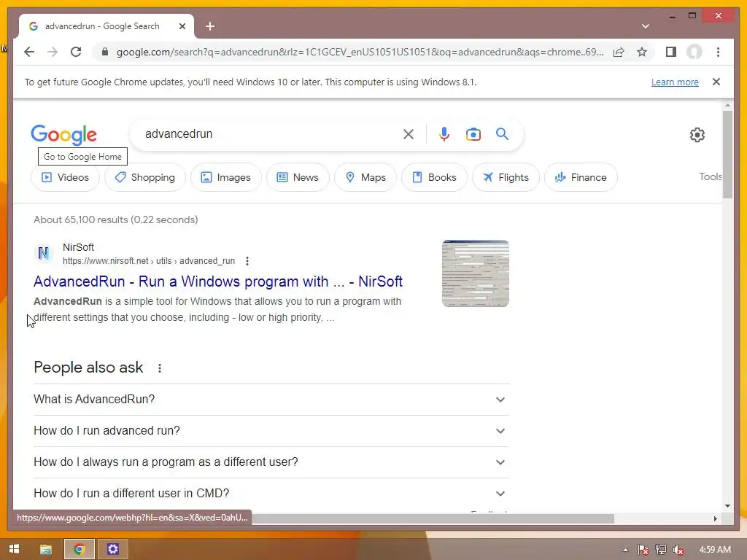This screenshot has height=560, width=747.
Task: Reload the current page
Action: pos(76,52)
